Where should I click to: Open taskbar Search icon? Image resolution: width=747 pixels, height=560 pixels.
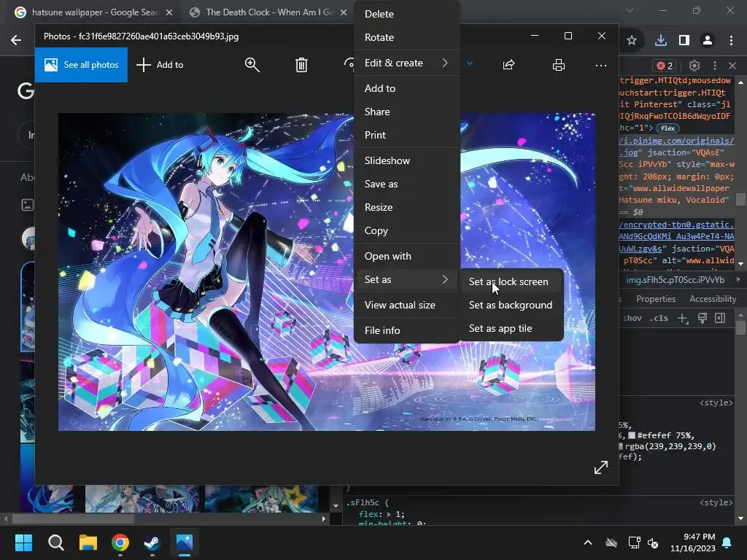[x=55, y=542]
